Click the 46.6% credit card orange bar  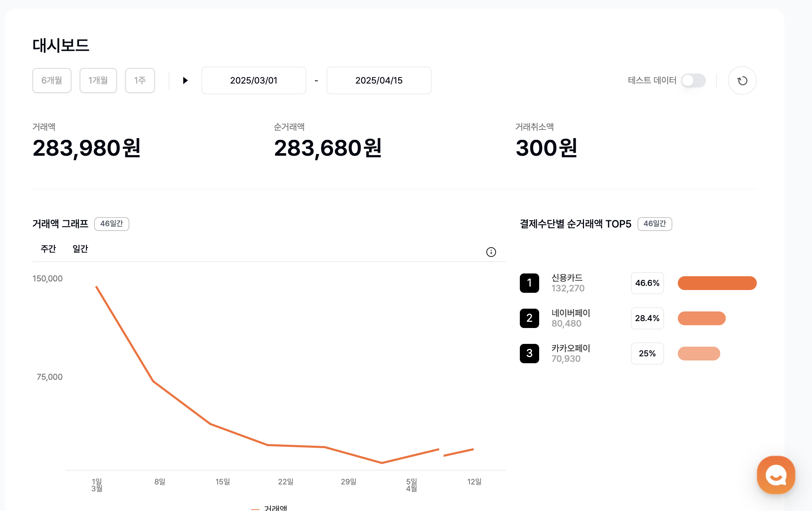[717, 283]
